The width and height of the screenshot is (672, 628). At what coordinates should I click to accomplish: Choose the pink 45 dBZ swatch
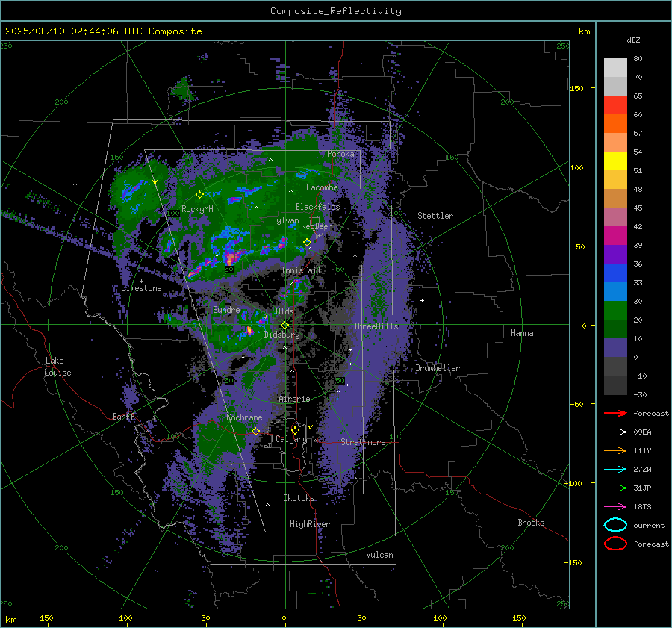coord(615,217)
